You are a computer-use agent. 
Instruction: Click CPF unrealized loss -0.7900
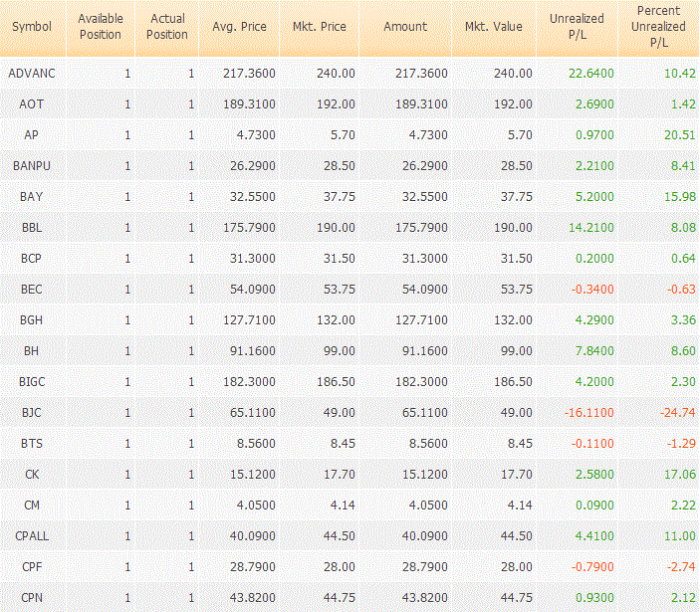(592, 567)
